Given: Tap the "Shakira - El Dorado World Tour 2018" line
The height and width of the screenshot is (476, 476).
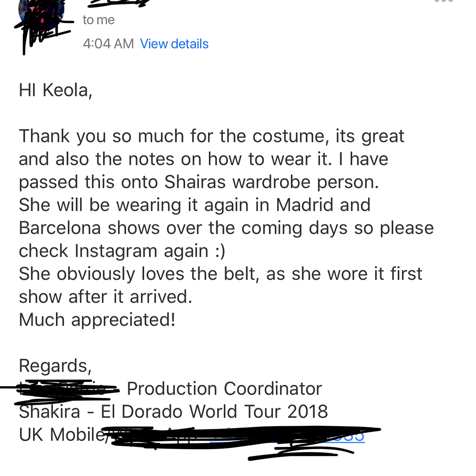Looking at the screenshot, I should tap(173, 411).
